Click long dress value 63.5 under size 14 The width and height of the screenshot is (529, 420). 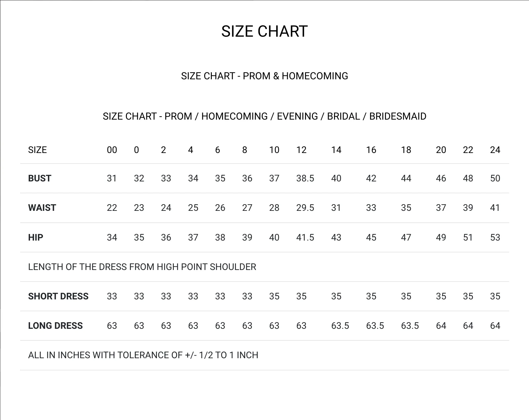pyautogui.click(x=340, y=325)
